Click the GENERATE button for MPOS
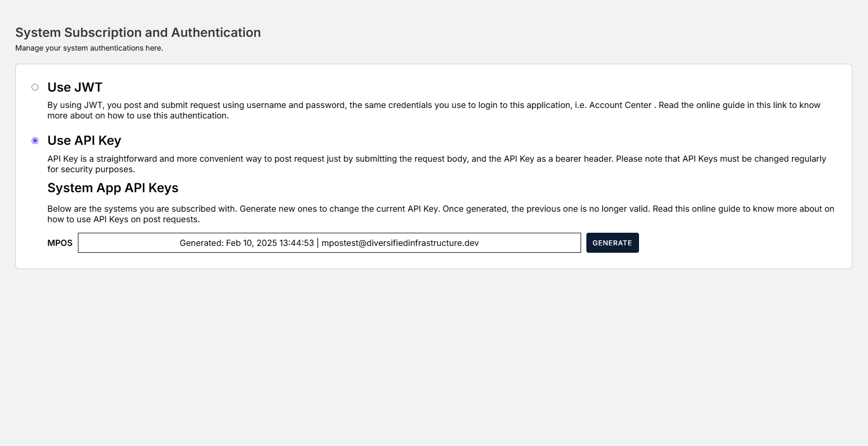868x446 pixels. tap(612, 243)
